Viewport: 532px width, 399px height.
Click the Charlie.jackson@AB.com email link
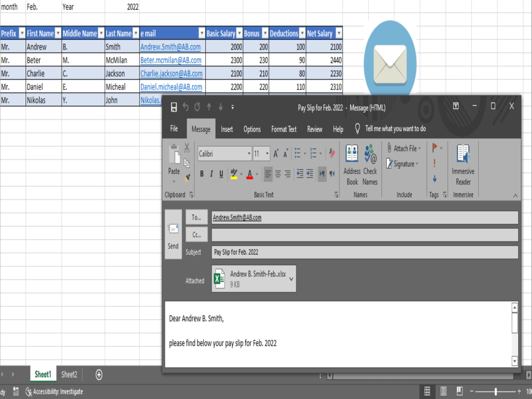(171, 73)
